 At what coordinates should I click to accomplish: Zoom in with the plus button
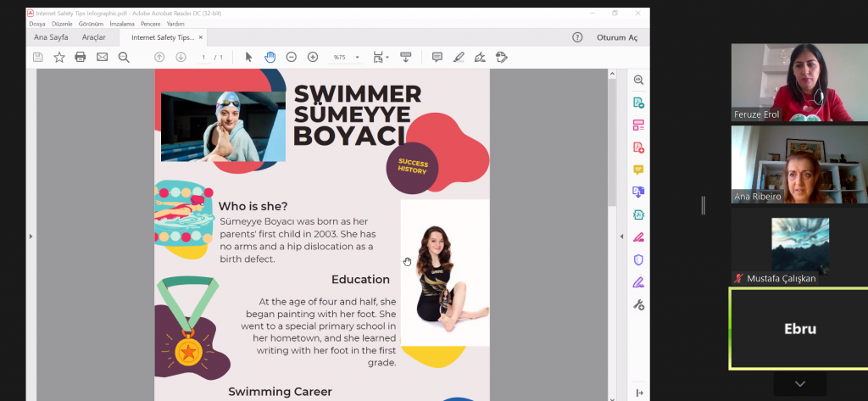(x=313, y=57)
